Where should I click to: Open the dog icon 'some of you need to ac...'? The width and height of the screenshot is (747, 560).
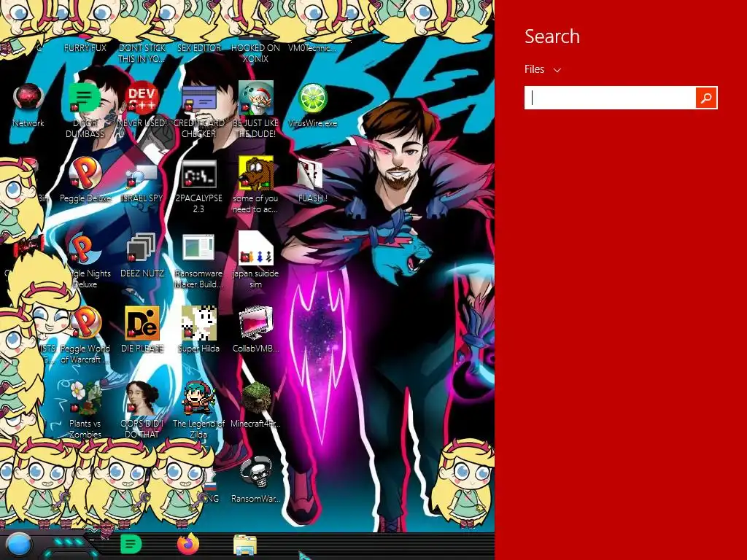click(256, 174)
